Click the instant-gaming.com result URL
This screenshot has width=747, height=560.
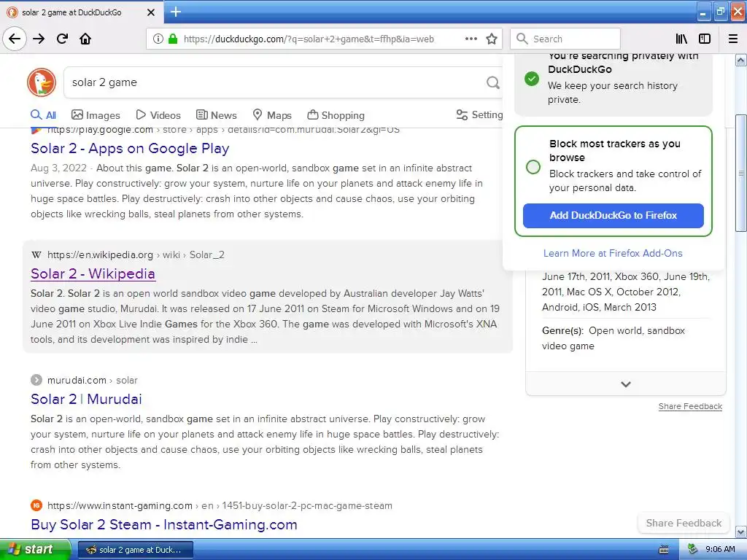pyautogui.click(x=220, y=505)
